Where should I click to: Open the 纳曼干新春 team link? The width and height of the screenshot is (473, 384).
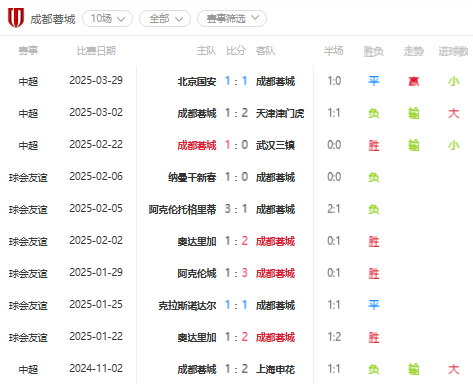click(x=192, y=177)
